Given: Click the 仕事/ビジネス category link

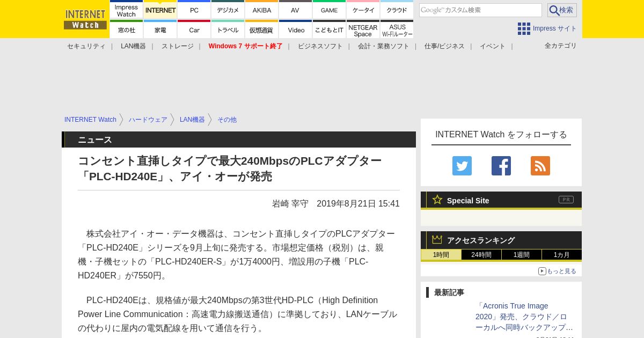Looking at the screenshot, I should click(444, 46).
